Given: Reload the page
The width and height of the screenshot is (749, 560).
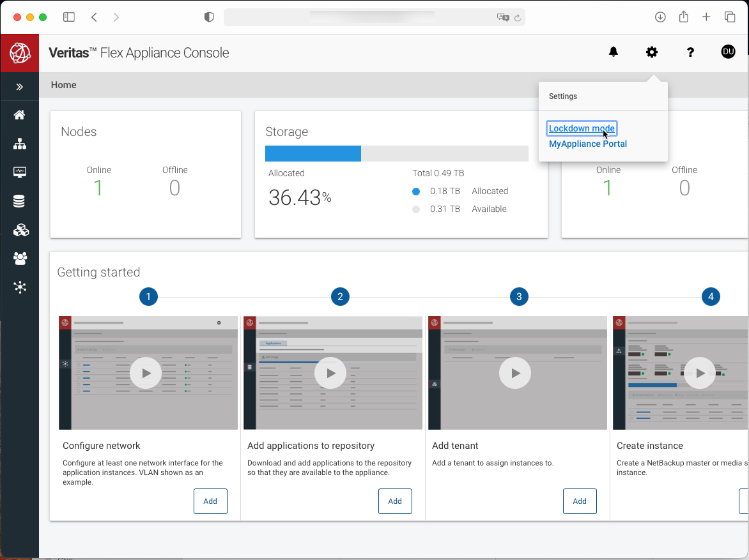Looking at the screenshot, I should click(x=517, y=18).
